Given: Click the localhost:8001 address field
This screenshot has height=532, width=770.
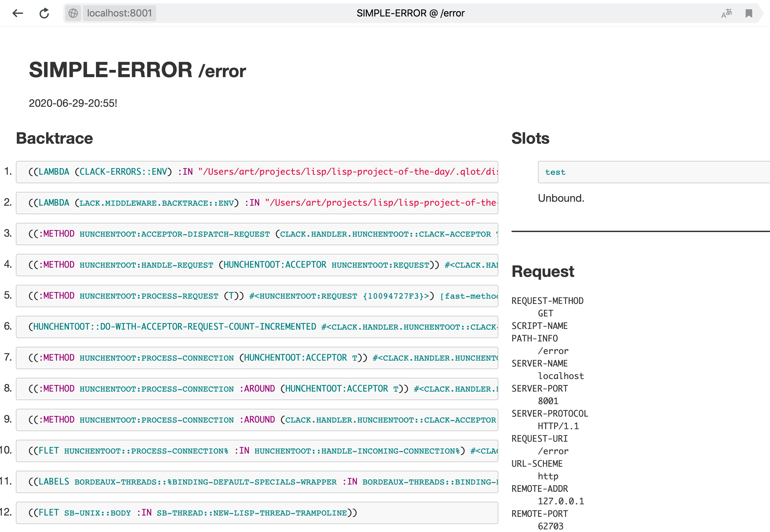Looking at the screenshot, I should click(x=119, y=13).
